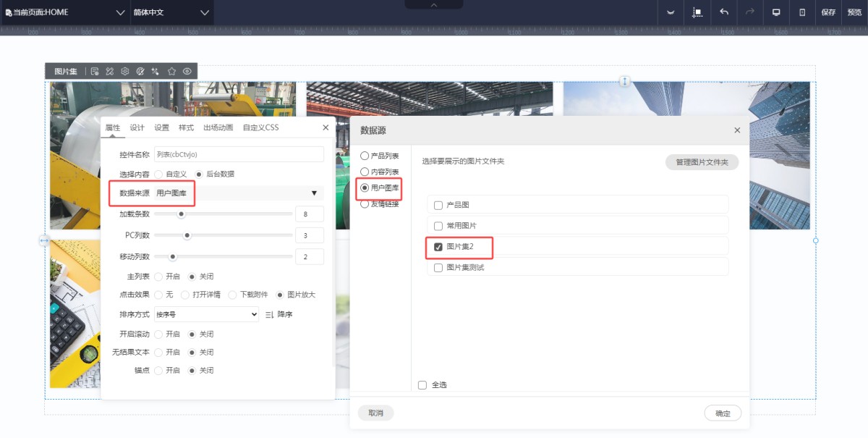Select 自定义 for 选择内容
This screenshot has height=438, width=868.
click(158, 174)
